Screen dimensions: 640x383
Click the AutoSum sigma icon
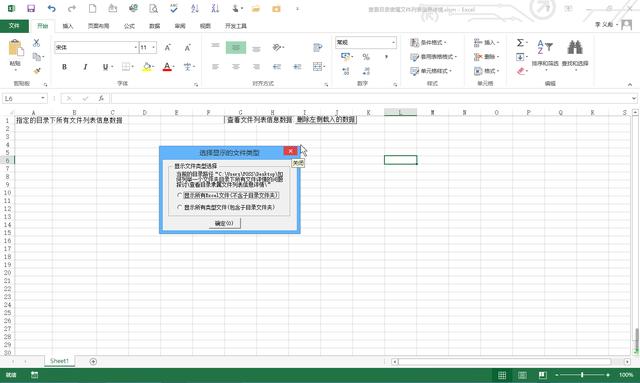coord(520,42)
